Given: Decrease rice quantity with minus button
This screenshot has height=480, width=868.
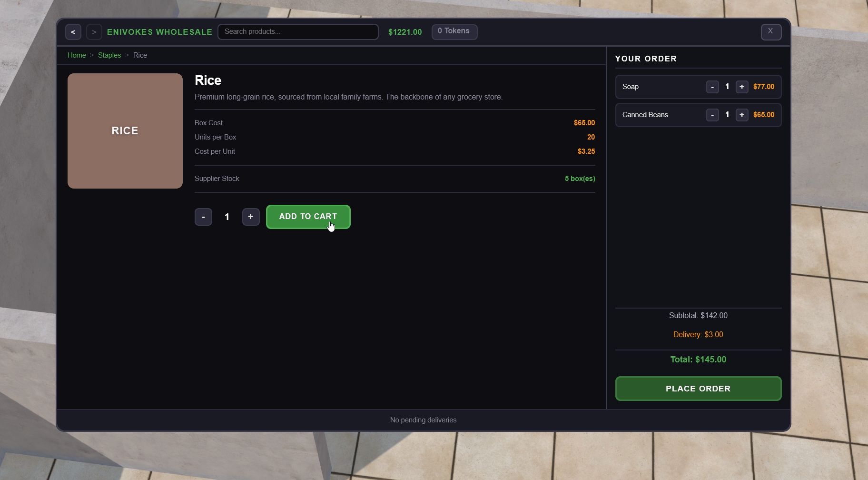Looking at the screenshot, I should [x=203, y=217].
